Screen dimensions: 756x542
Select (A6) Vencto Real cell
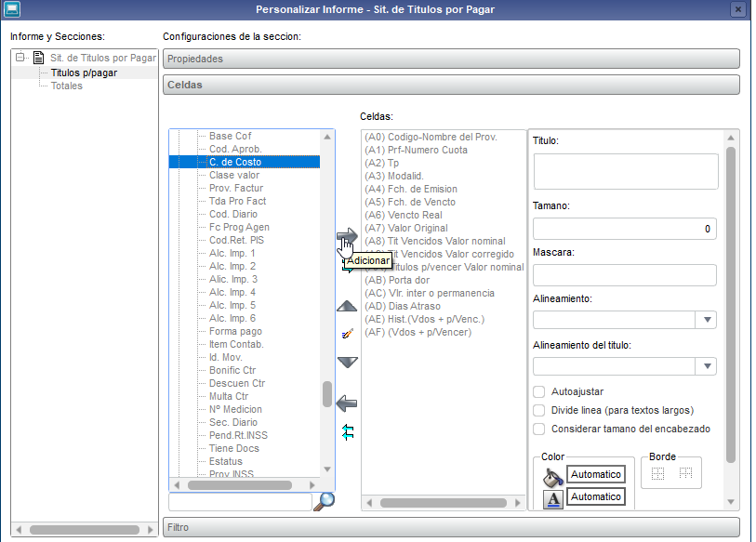pyautogui.click(x=403, y=215)
